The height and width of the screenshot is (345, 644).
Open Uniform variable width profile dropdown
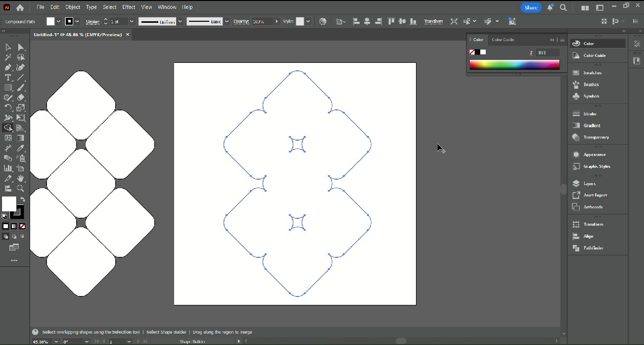tap(180, 21)
